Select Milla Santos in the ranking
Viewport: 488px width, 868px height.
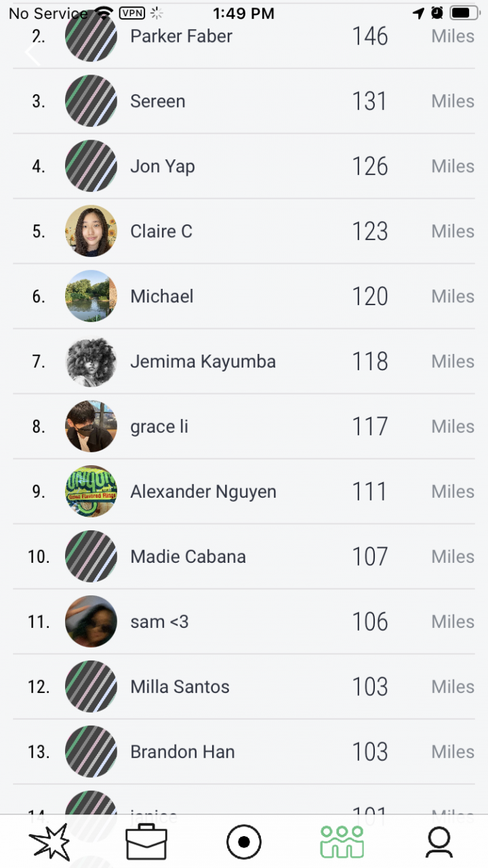point(180,687)
